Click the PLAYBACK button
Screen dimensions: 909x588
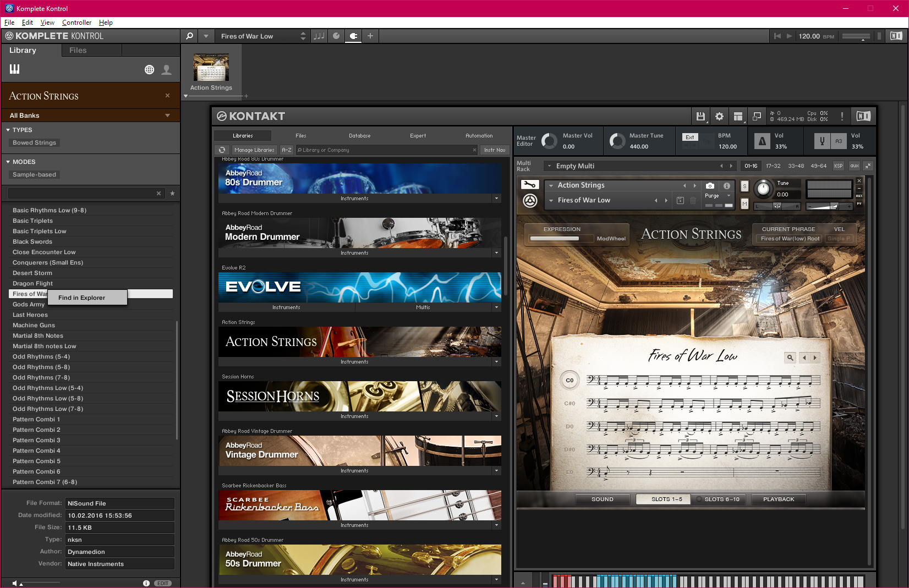[x=779, y=499]
